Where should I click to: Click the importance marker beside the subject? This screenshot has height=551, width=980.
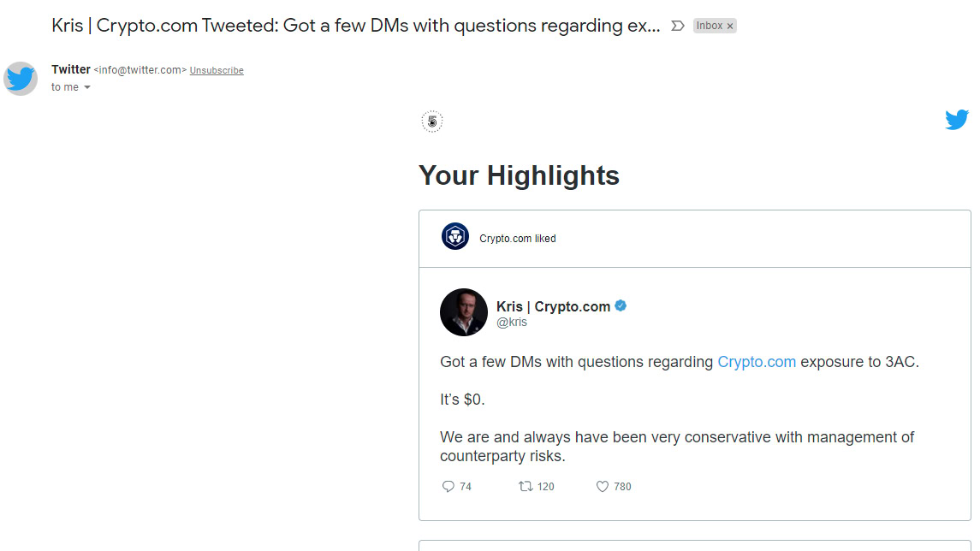677,26
